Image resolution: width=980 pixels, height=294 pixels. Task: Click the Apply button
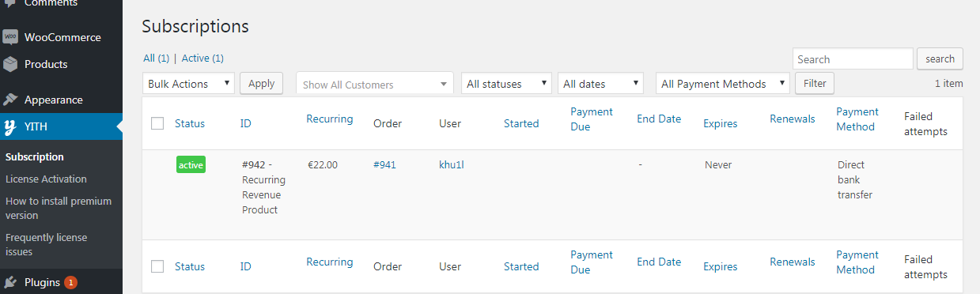point(261,83)
